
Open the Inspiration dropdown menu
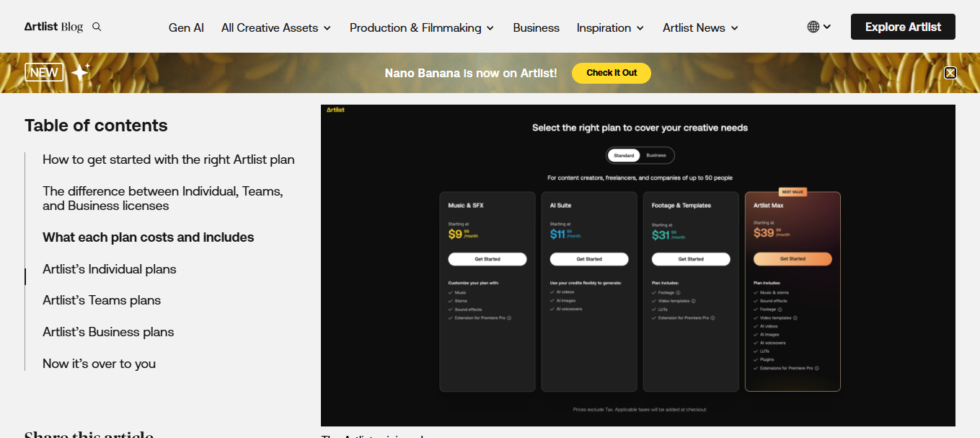click(609, 27)
